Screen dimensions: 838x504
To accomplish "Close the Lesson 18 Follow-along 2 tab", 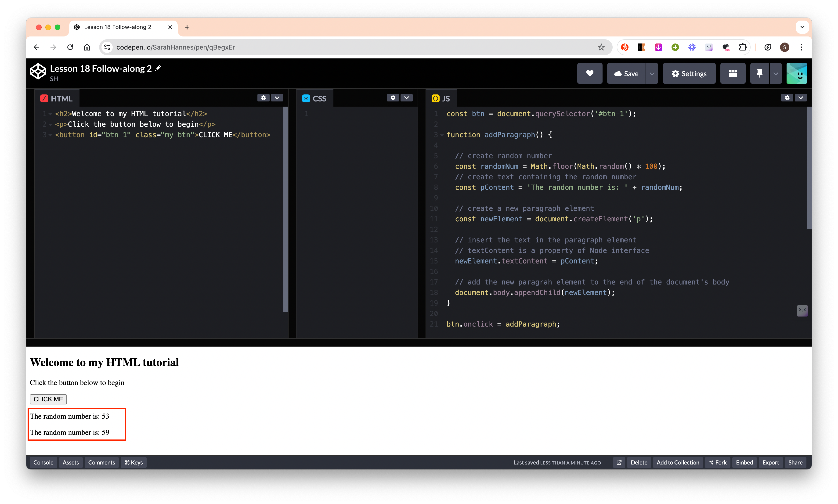I will (x=170, y=27).
